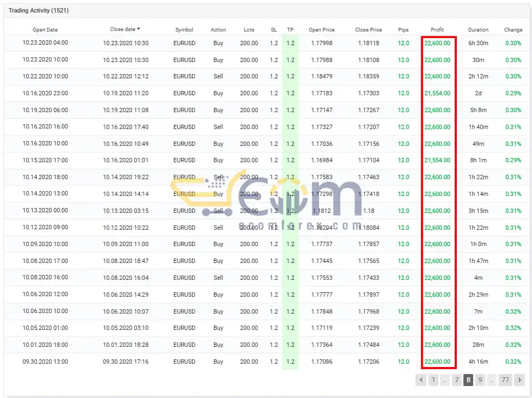Sort by Symbol column header
The height and width of the screenshot is (398, 532).
pyautogui.click(x=184, y=29)
